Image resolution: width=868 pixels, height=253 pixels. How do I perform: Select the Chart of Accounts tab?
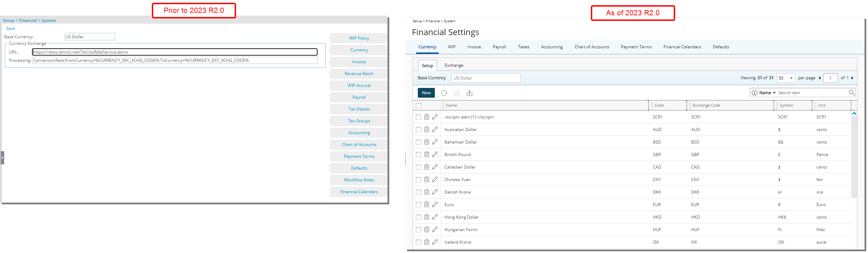(592, 47)
